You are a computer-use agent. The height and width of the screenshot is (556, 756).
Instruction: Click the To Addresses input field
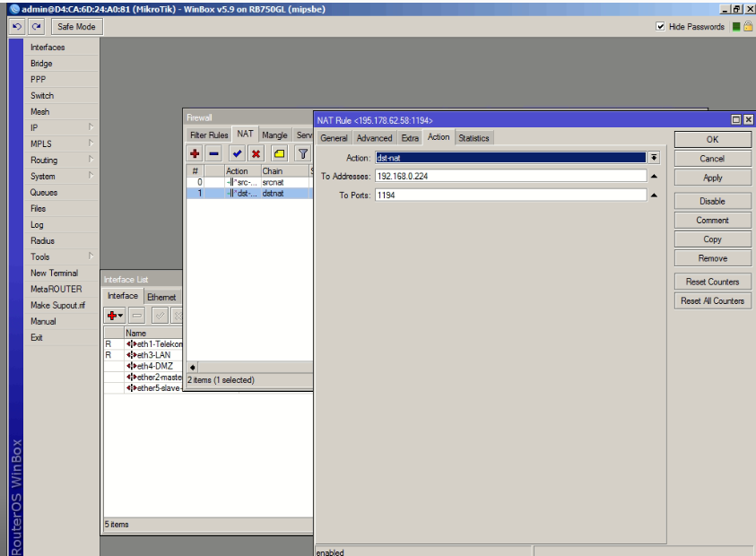[510, 176]
